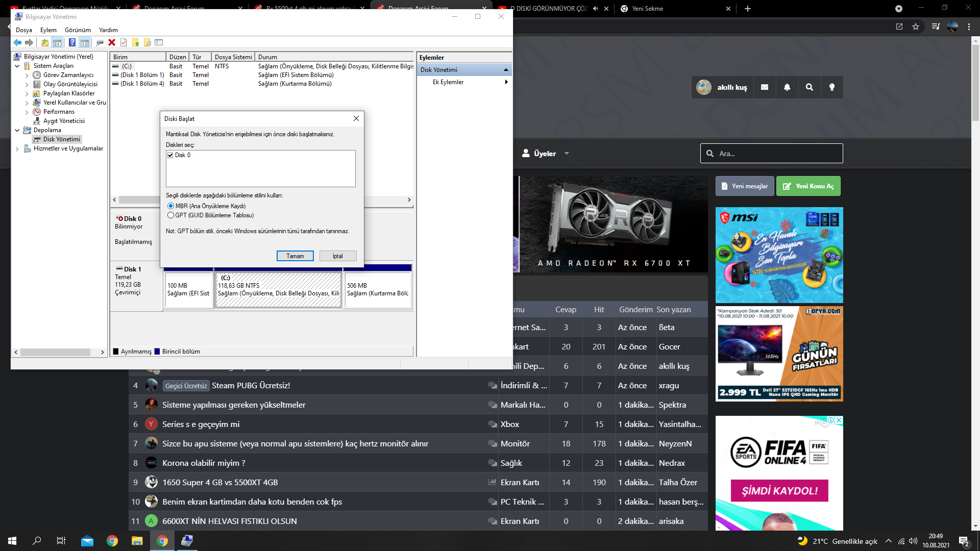Collapse the Disk Yönetimi actions section arrow

pos(506,70)
